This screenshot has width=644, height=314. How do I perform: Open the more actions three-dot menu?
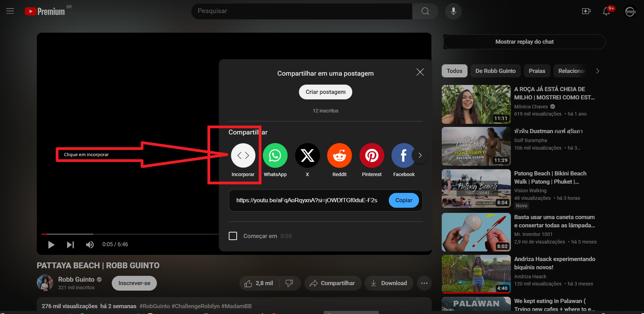[x=424, y=283]
